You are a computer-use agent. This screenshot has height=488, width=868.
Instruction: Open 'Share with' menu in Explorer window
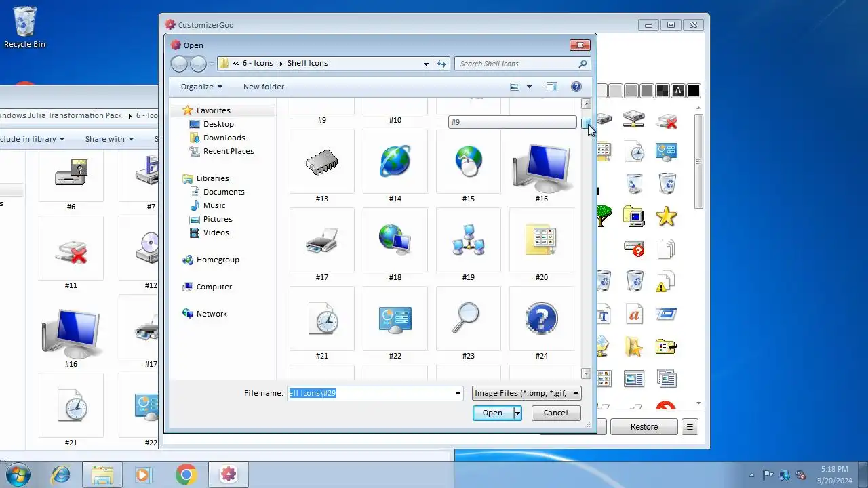coord(108,139)
